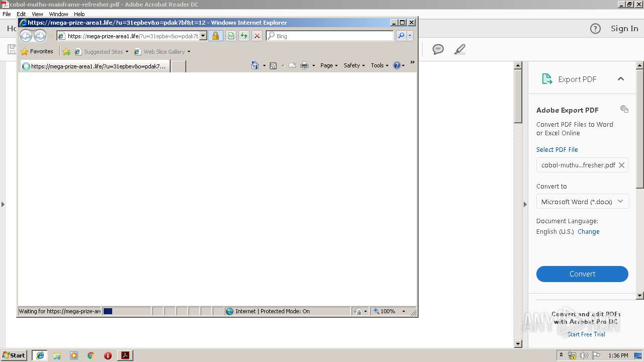The height and width of the screenshot is (362, 644).
Task: Click the copy icon beside Adobe Export PDF
Action: (624, 109)
